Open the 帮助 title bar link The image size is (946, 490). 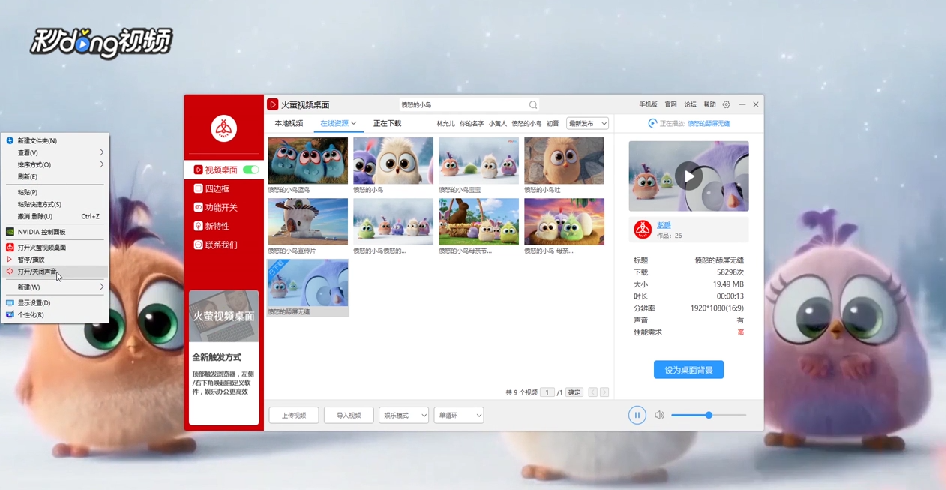point(710,104)
